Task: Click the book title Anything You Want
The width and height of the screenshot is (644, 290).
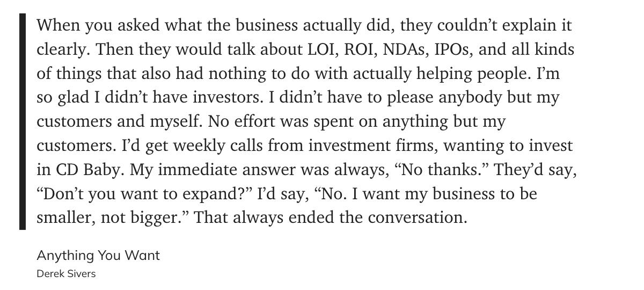Action: click(x=98, y=256)
